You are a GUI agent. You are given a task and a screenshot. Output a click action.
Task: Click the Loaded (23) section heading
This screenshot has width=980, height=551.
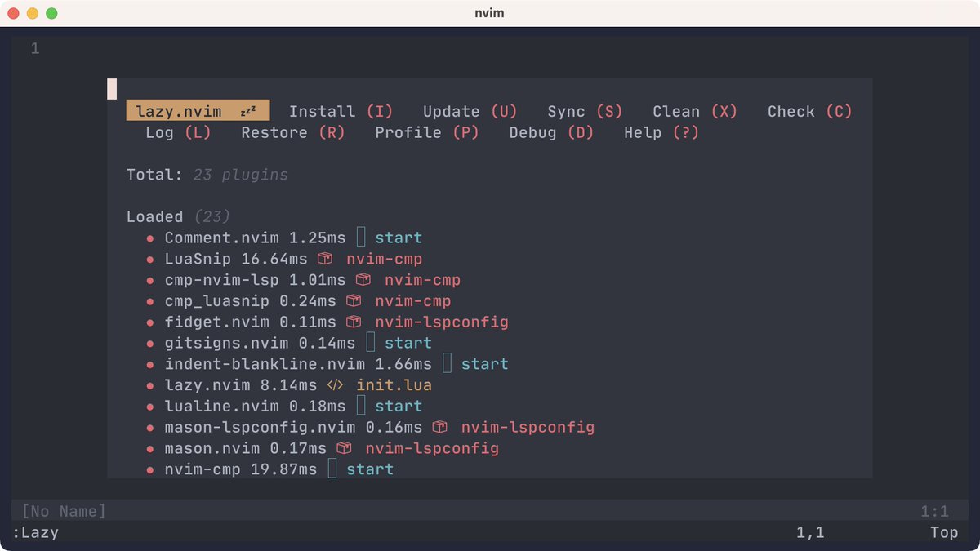(x=178, y=216)
